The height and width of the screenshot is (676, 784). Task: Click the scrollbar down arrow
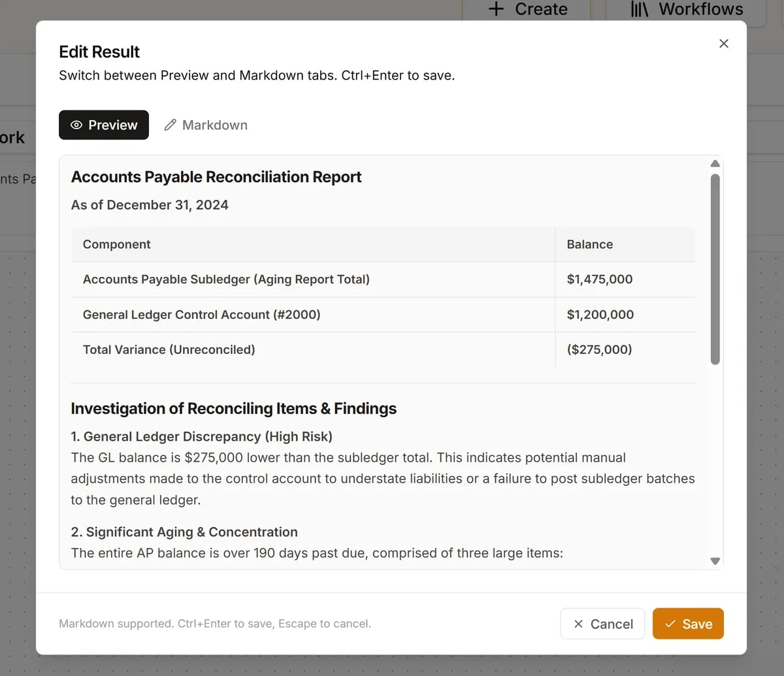[x=715, y=560]
